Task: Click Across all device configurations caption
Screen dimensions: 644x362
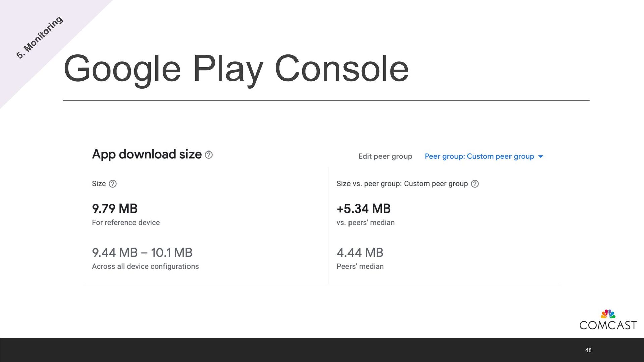Action: tap(145, 266)
